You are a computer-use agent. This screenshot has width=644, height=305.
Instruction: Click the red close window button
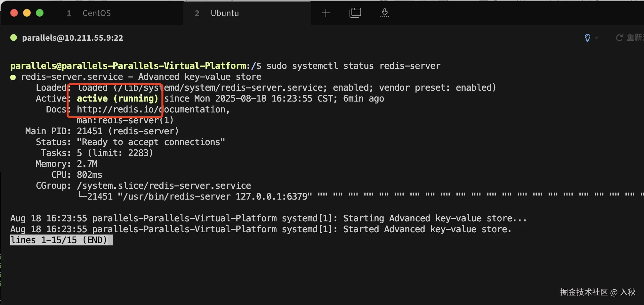[x=14, y=13]
